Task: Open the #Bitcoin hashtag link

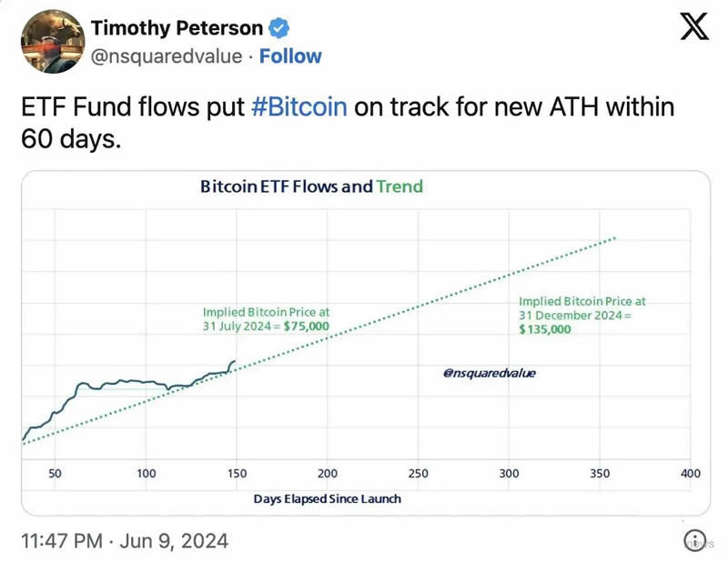Action: [299, 106]
